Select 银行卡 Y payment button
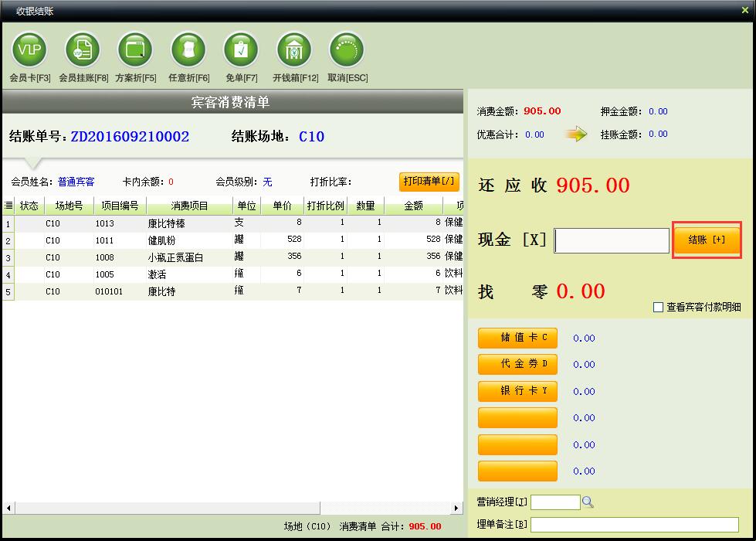Screen dimensions: 756x541 coord(518,391)
